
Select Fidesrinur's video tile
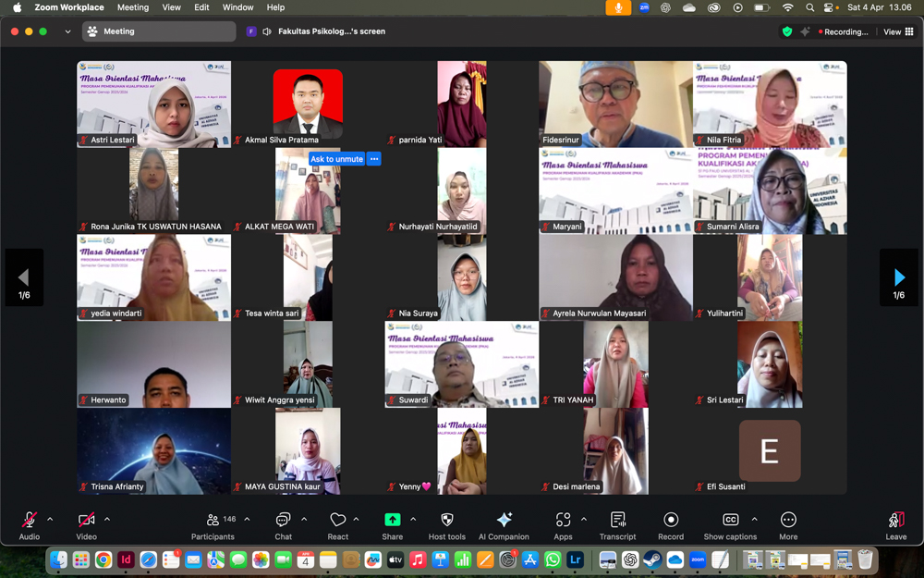click(x=615, y=104)
